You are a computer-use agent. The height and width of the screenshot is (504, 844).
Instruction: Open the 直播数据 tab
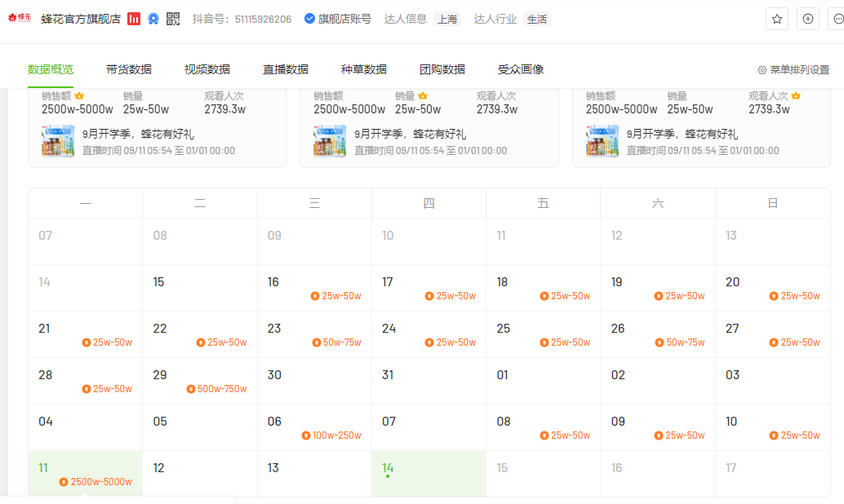coord(286,69)
